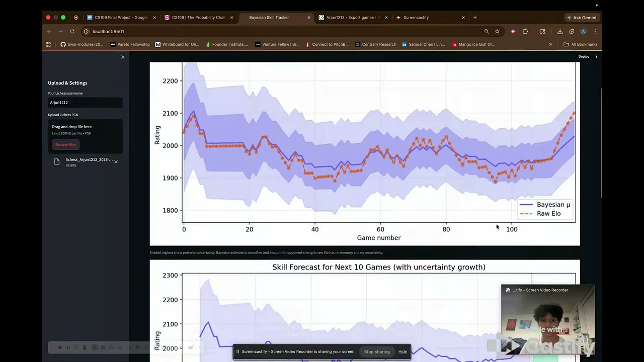
Task: Click the 'Bayesian μ' legend entry
Action: tap(545, 205)
